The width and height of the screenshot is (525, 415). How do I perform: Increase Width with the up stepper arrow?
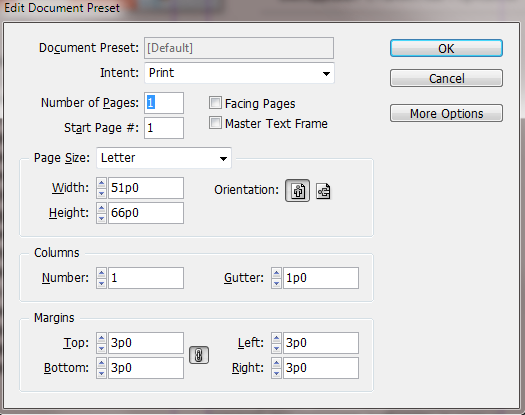(101, 183)
